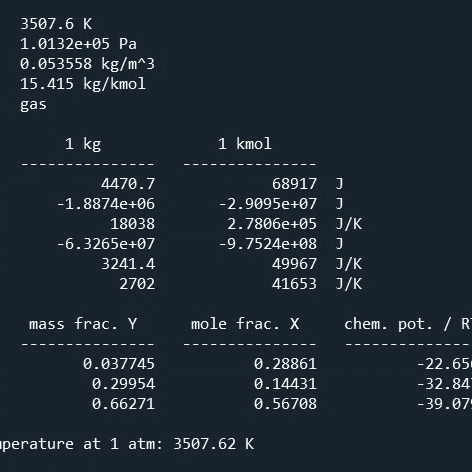Viewport: 472px width, 472px height.
Task: Click the '1 kmol' column header
Action: (245, 144)
